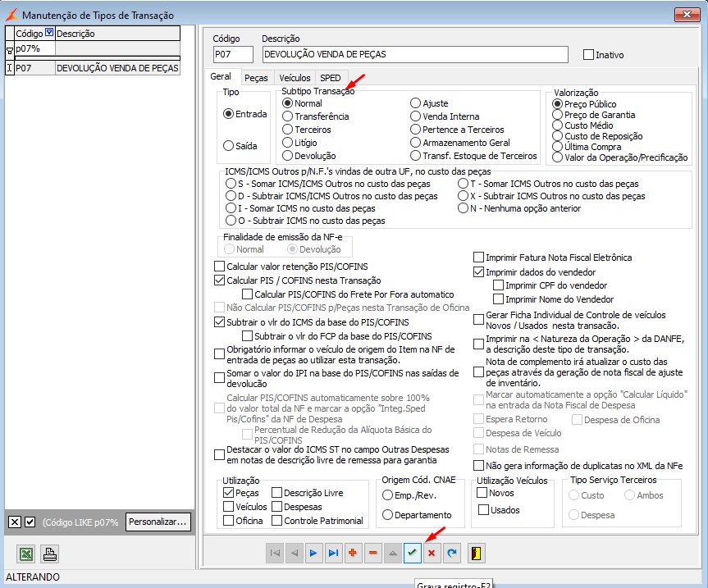The width and height of the screenshot is (708, 588).
Task: Close the Manutenção de Tipos window
Action: click(687, 15)
